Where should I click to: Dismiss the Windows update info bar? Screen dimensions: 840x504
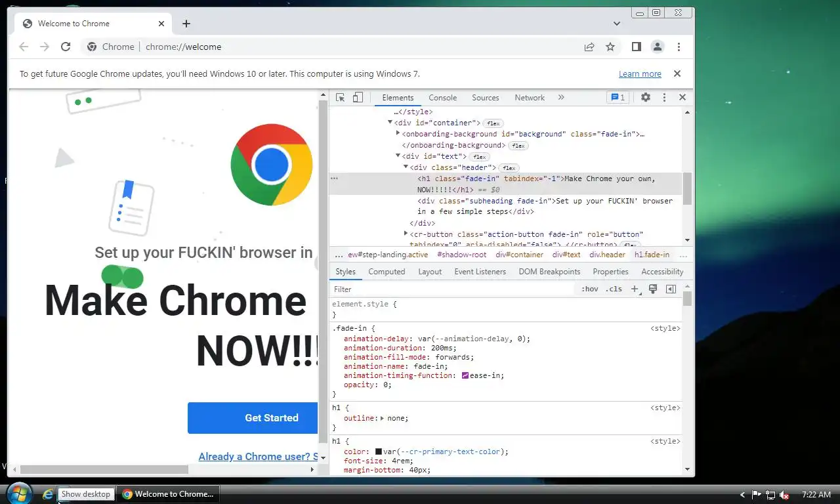click(677, 73)
